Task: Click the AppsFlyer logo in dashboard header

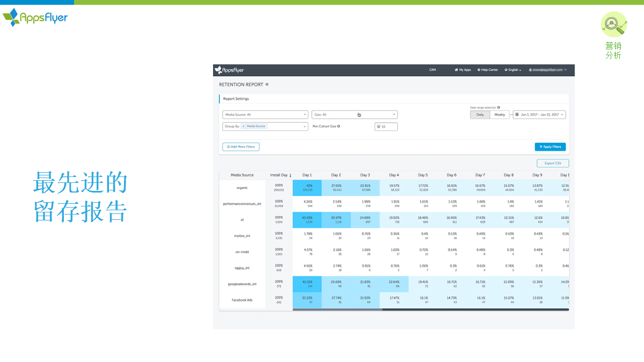Action: coord(229,70)
